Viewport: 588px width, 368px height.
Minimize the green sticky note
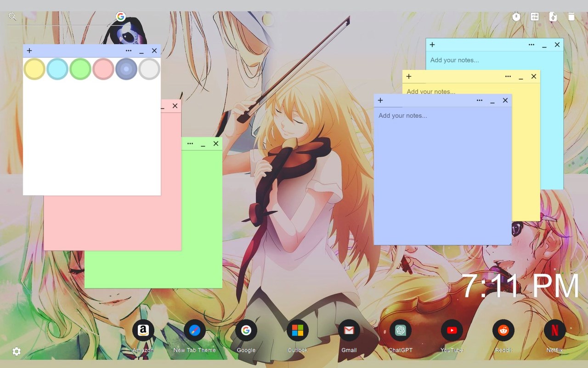203,144
